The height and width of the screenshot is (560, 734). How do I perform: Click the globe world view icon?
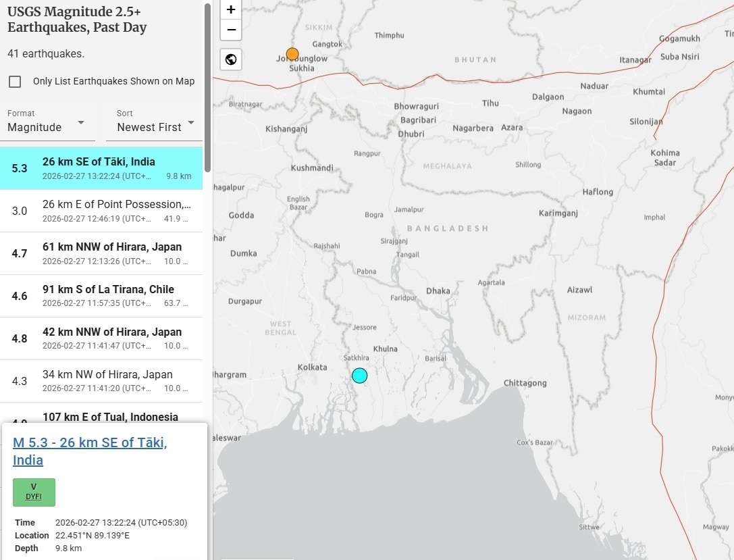coord(231,59)
